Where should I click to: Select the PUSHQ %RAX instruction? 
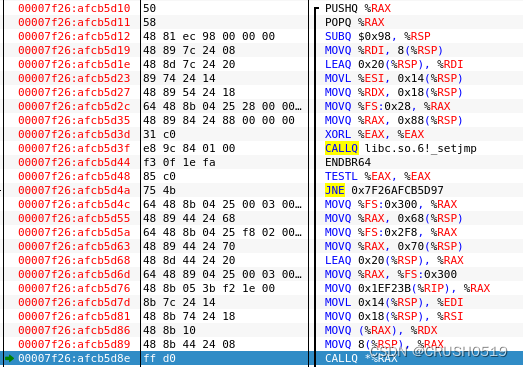358,8
